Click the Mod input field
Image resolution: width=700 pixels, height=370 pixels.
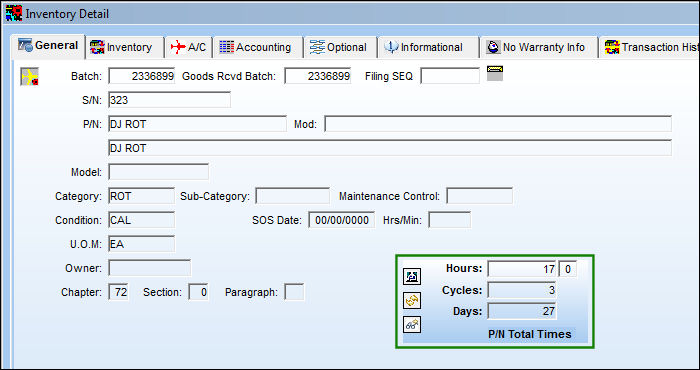tap(498, 124)
